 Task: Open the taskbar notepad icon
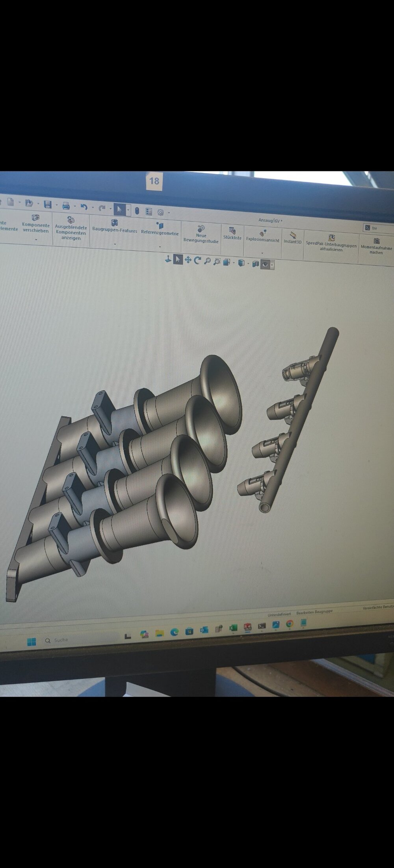[x=303, y=622]
